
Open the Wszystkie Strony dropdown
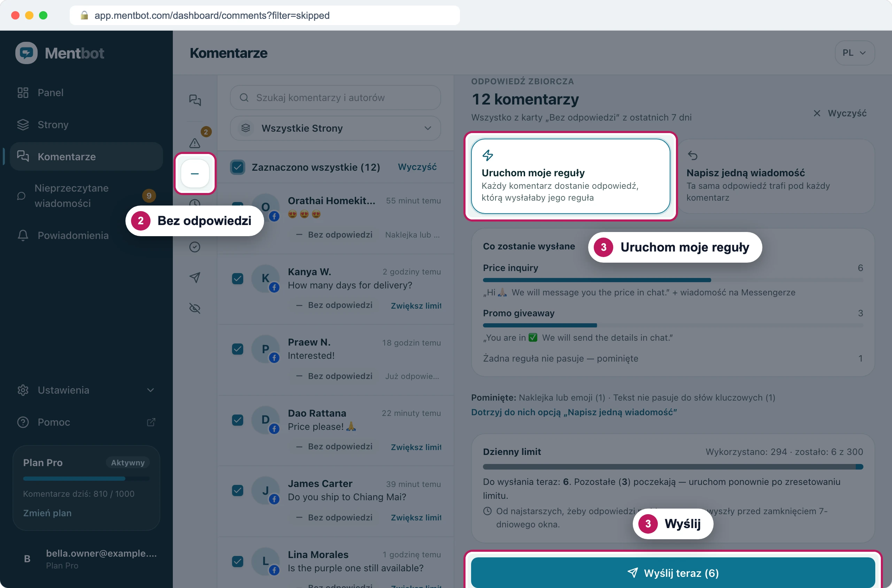click(x=335, y=128)
